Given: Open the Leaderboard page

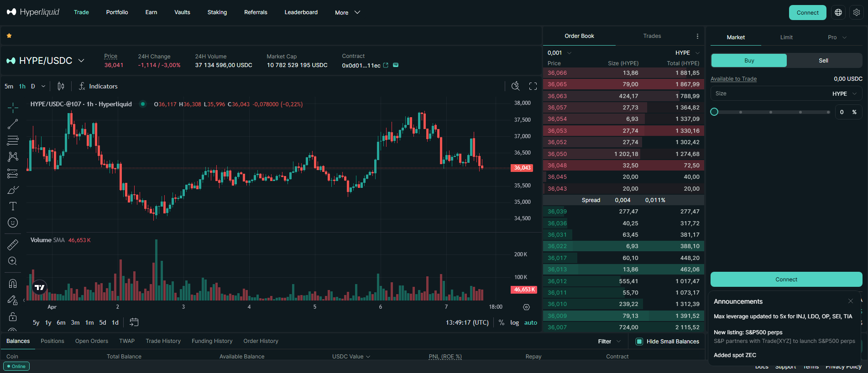Looking at the screenshot, I should (x=301, y=12).
